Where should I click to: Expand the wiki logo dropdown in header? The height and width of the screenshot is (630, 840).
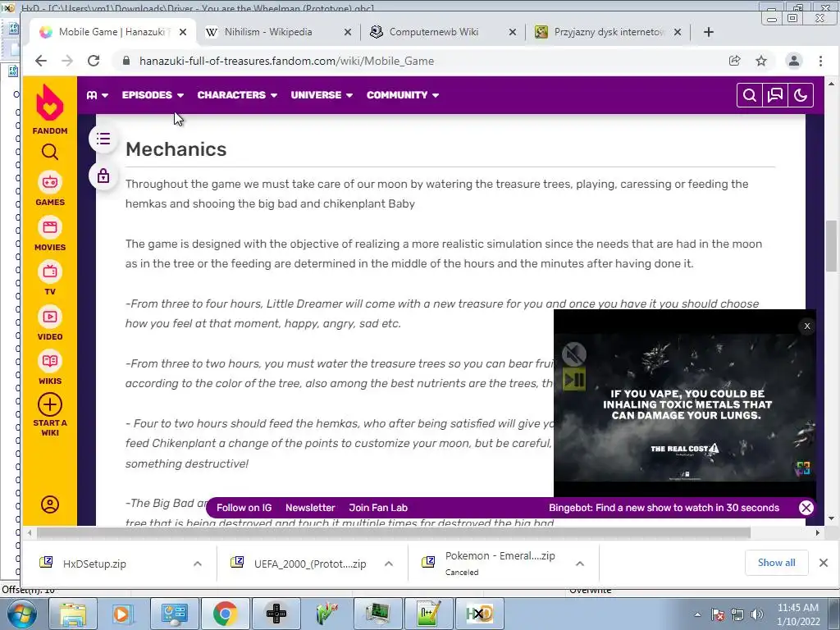(98, 95)
